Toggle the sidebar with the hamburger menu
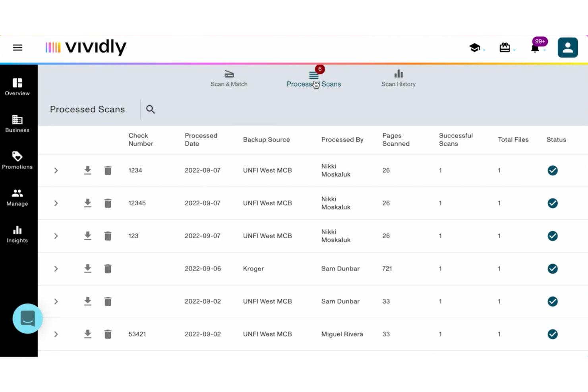This screenshot has height=392, width=588. (x=17, y=47)
